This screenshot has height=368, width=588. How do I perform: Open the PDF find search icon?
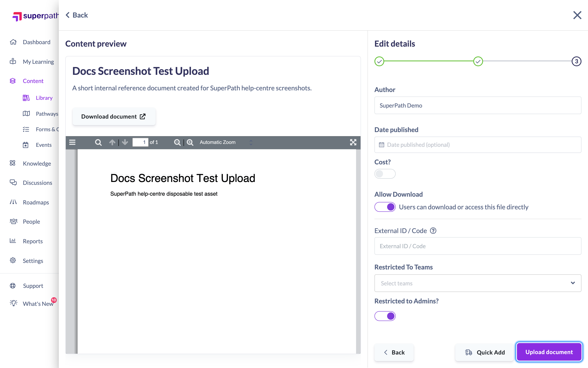[x=98, y=142]
